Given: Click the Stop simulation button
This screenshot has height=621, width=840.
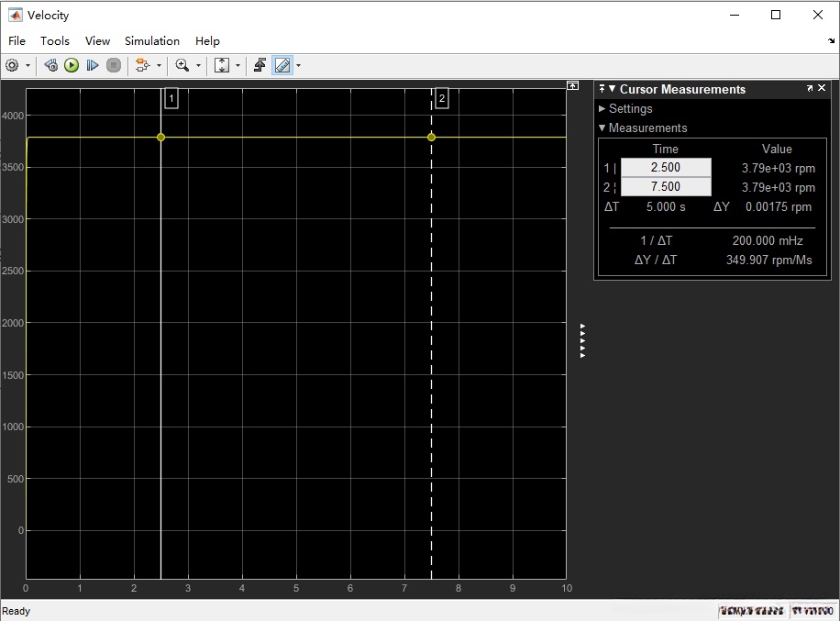Looking at the screenshot, I should tap(114, 65).
